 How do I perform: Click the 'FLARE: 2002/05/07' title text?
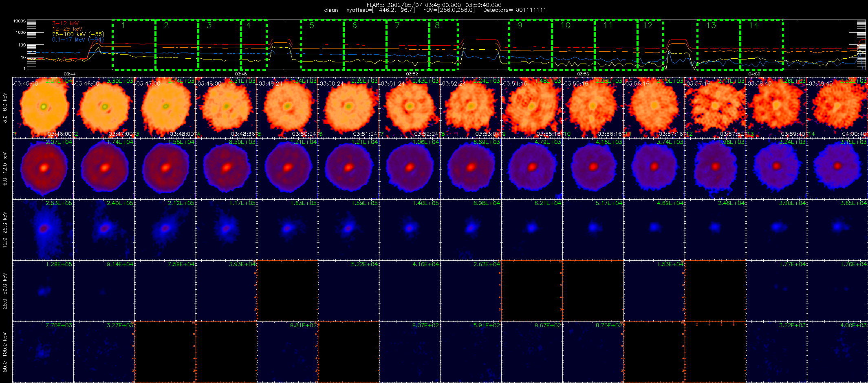coord(394,5)
